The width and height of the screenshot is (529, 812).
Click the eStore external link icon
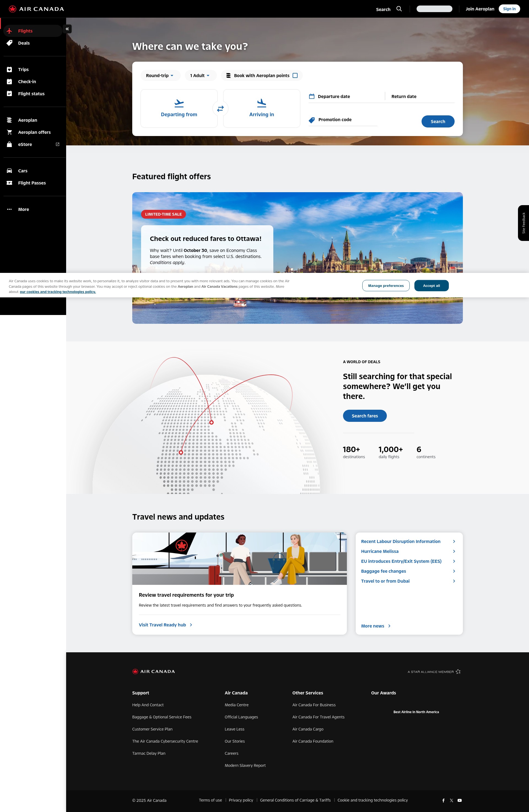[58, 144]
